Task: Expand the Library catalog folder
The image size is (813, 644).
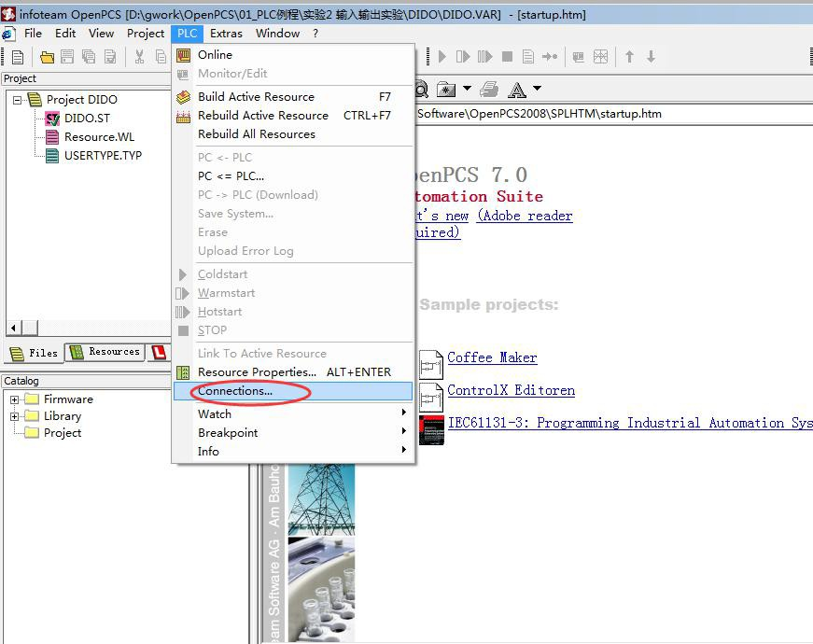Action: coord(15,416)
